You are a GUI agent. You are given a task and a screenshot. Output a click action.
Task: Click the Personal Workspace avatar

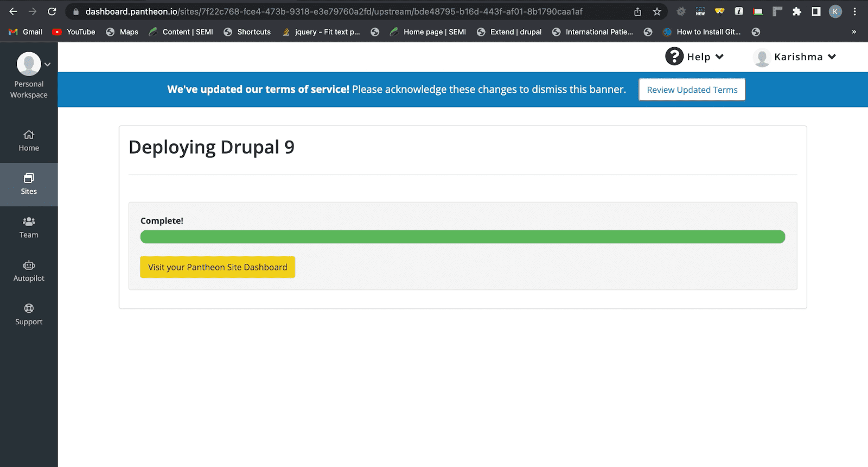pos(29,64)
